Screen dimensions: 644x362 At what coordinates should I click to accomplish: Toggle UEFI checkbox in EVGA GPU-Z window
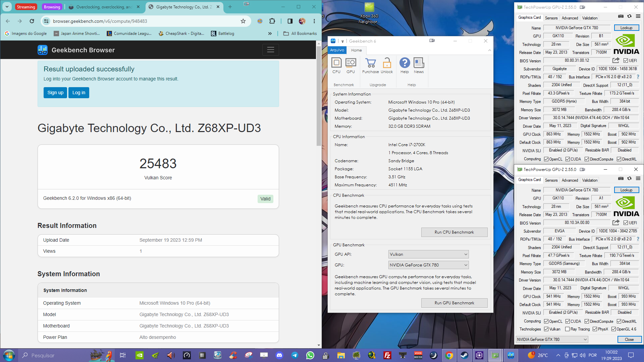click(x=626, y=223)
